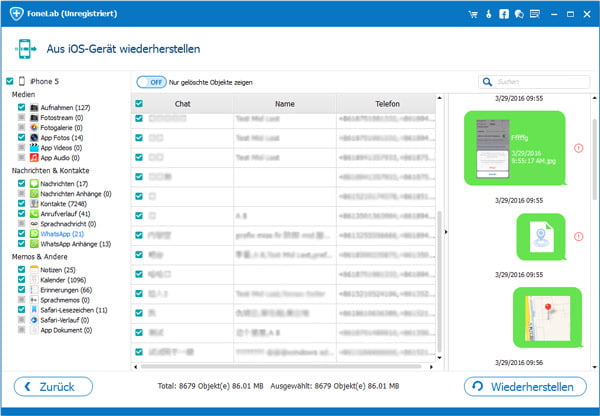Open the title bar menu icon

[535, 15]
